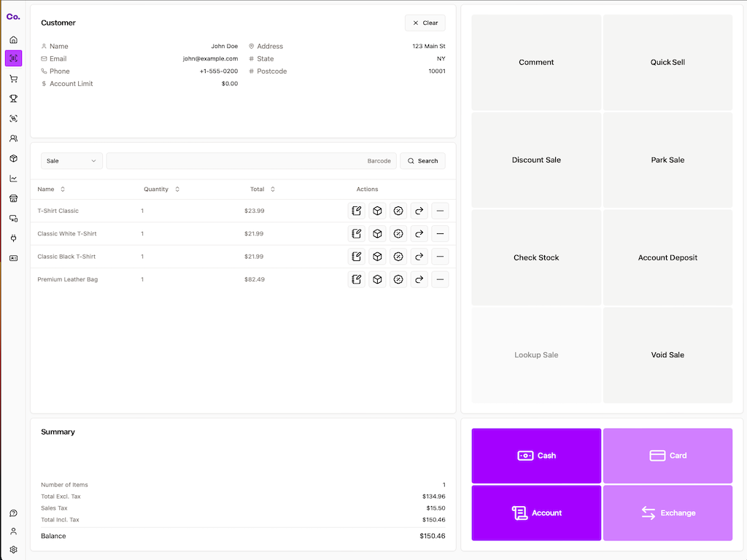The height and width of the screenshot is (560, 747).
Task: Pay with the Cash button
Action: [x=536, y=456]
